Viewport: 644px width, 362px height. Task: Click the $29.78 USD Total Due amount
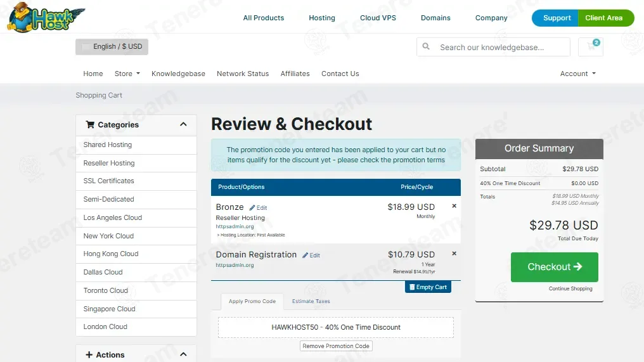click(563, 225)
